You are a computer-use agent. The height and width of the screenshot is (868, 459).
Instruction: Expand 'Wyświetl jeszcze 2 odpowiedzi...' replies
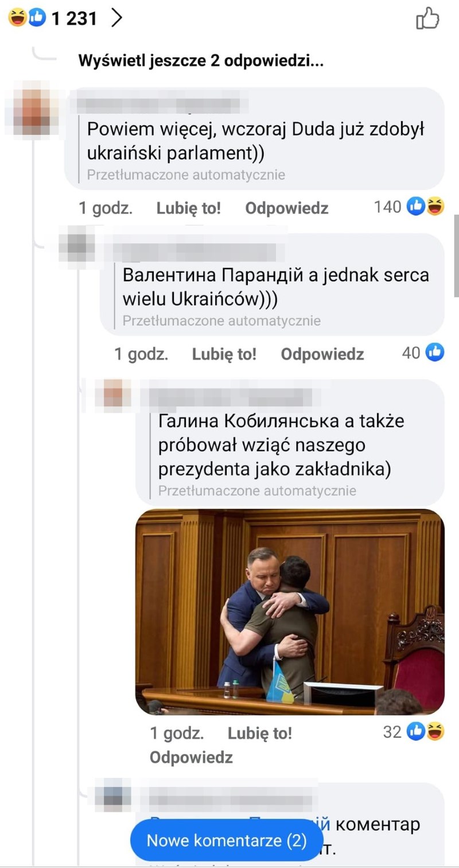(201, 60)
